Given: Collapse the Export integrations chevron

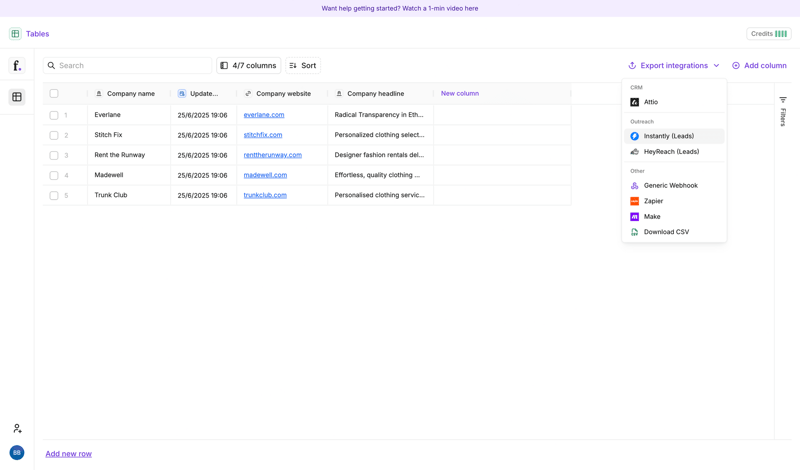Looking at the screenshot, I should (716, 65).
